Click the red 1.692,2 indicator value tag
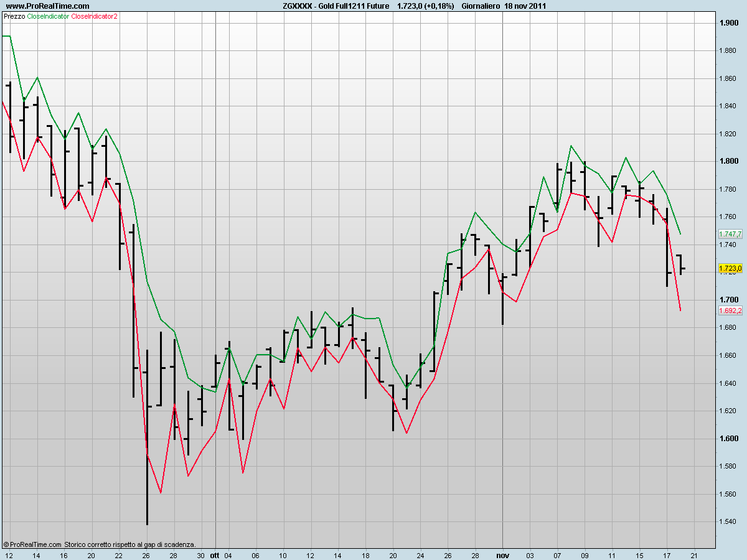 (730, 310)
